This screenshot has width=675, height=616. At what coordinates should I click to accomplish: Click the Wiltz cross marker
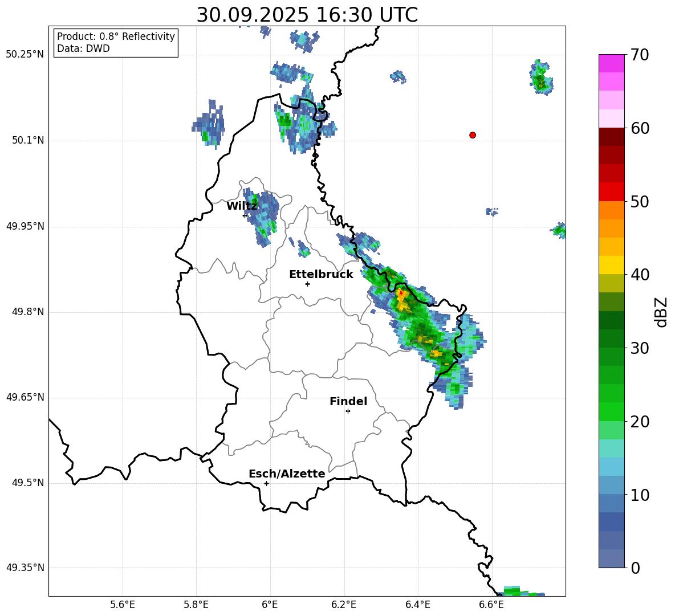pyautogui.click(x=245, y=215)
